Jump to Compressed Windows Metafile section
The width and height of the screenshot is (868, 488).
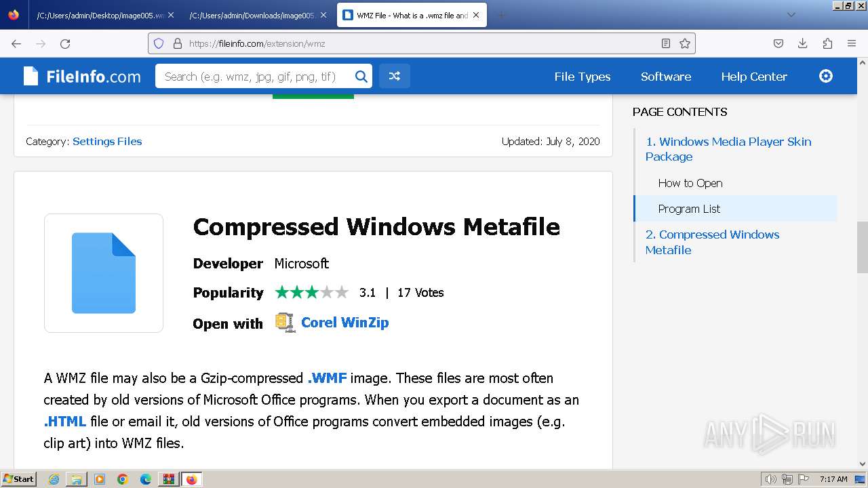(x=712, y=242)
